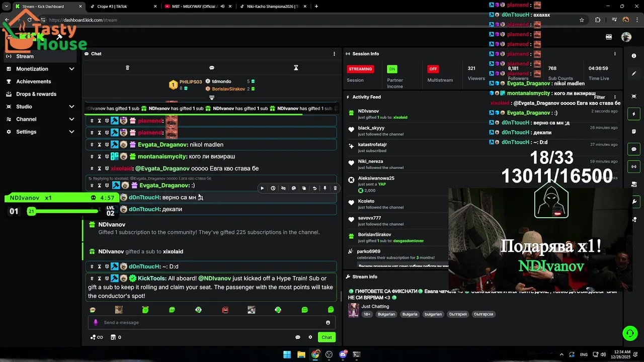Toggle the Activity Feed lightning panel icon
This screenshot has width=644, height=362.
click(x=634, y=114)
